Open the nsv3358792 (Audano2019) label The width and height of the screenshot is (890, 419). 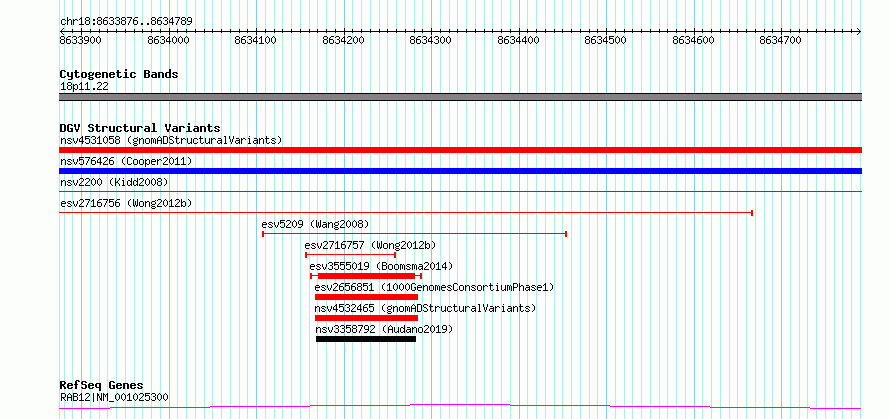[x=384, y=329]
